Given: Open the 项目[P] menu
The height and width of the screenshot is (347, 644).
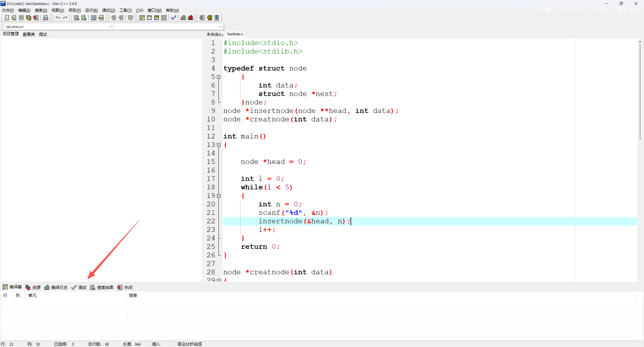Looking at the screenshot, I should click(74, 10).
